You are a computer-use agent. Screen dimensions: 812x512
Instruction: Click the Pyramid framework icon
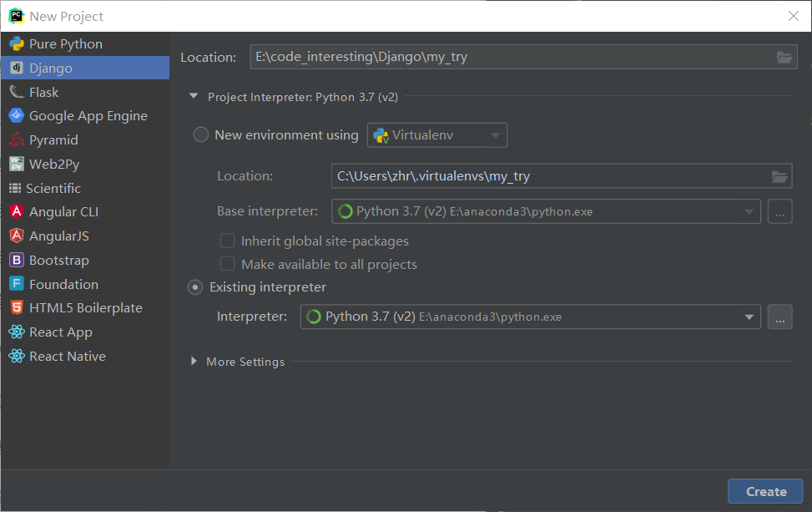pos(17,140)
